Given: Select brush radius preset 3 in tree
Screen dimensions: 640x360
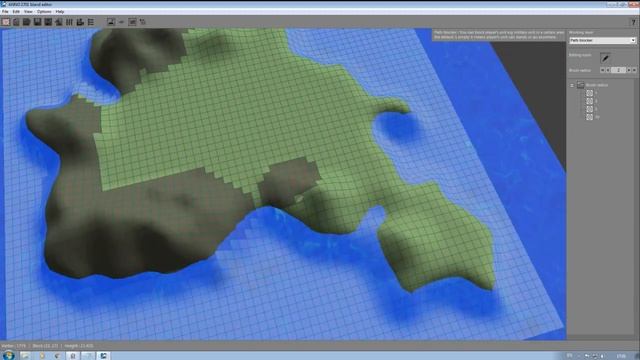Looking at the screenshot, I should (x=591, y=109).
